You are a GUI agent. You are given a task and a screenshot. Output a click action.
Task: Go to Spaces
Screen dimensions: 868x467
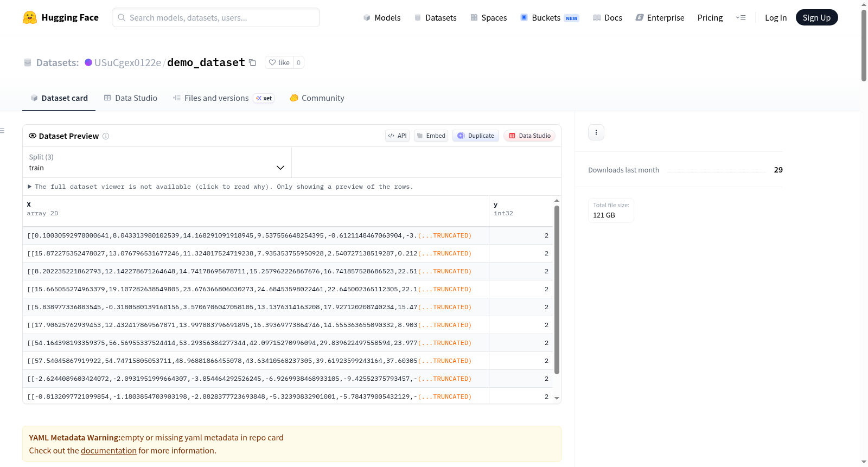(x=488, y=17)
